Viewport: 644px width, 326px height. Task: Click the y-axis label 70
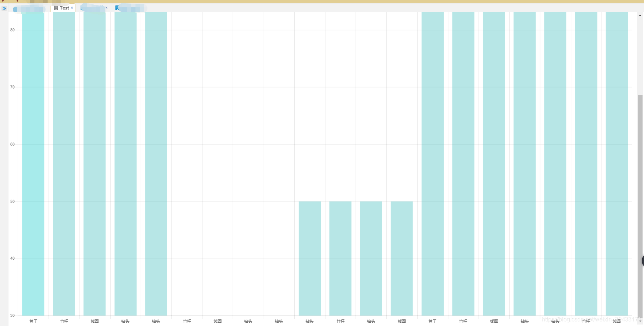(x=12, y=87)
